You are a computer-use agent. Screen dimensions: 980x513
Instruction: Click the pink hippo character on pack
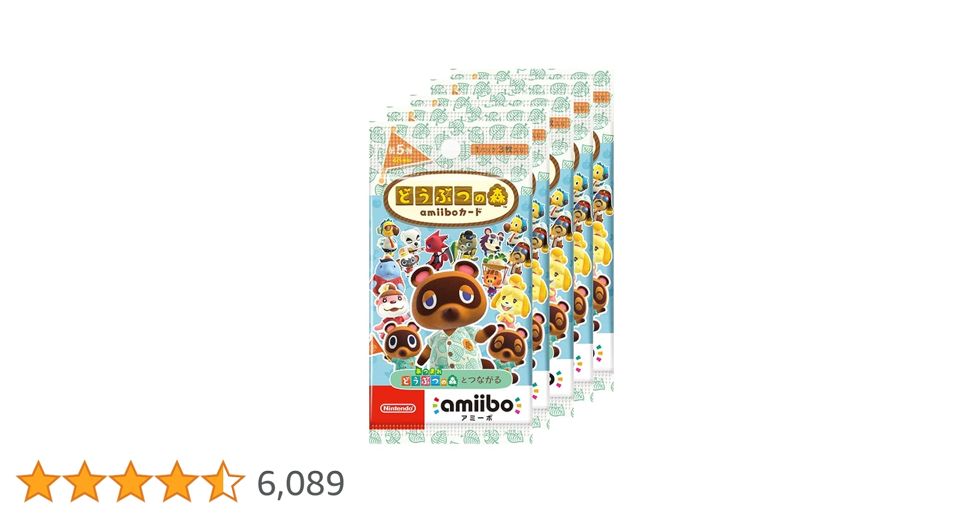pos(392,304)
